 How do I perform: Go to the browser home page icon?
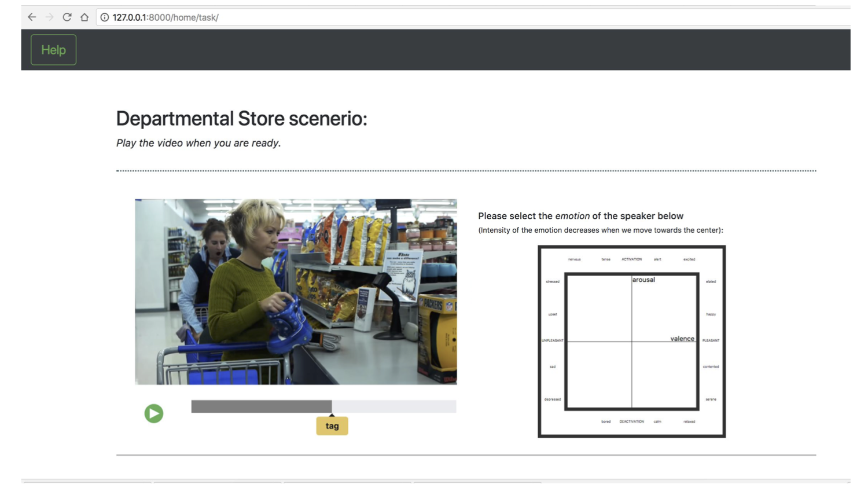click(x=84, y=17)
